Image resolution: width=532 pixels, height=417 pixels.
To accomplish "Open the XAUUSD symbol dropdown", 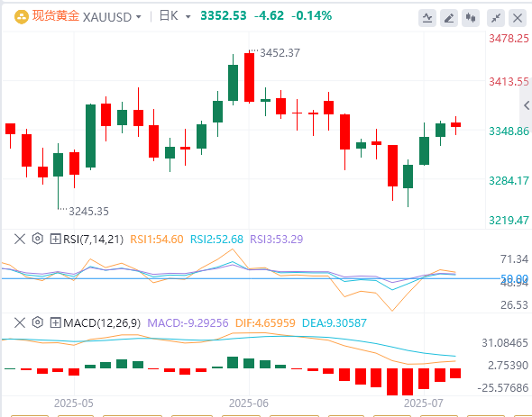I will click(x=139, y=17).
